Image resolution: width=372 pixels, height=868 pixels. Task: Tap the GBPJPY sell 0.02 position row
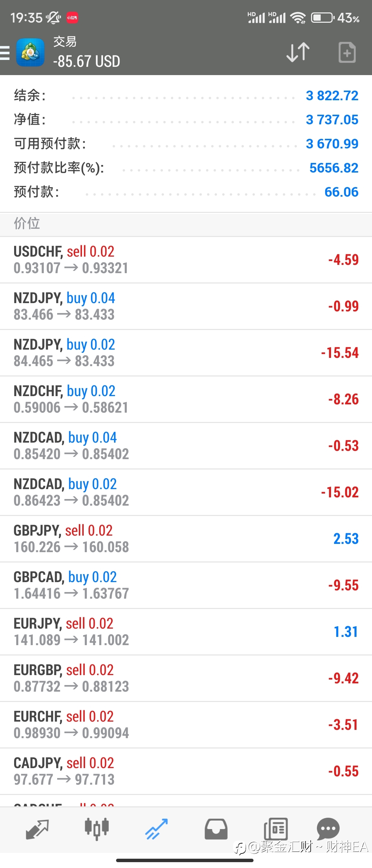[x=186, y=539]
